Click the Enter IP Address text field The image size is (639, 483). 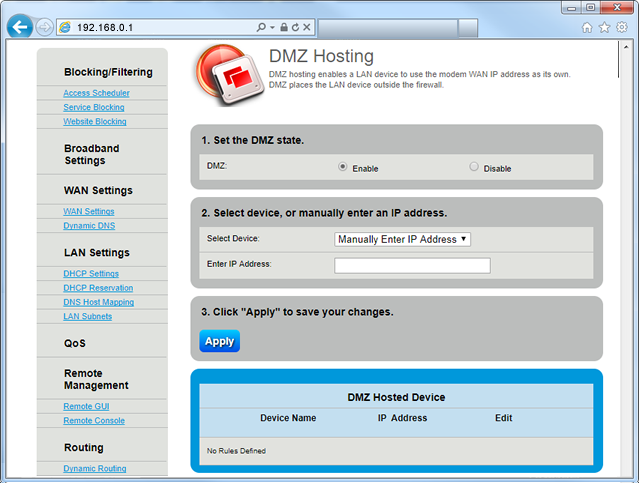click(x=412, y=265)
